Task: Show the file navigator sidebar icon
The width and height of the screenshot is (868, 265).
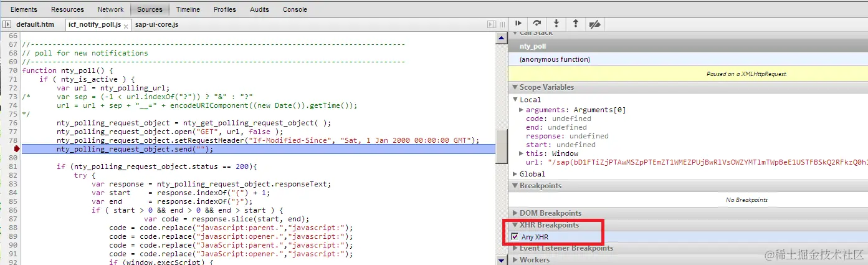Action: point(7,24)
